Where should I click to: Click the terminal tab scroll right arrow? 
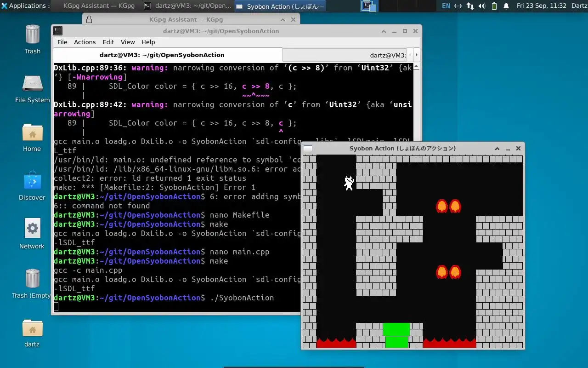tap(416, 55)
